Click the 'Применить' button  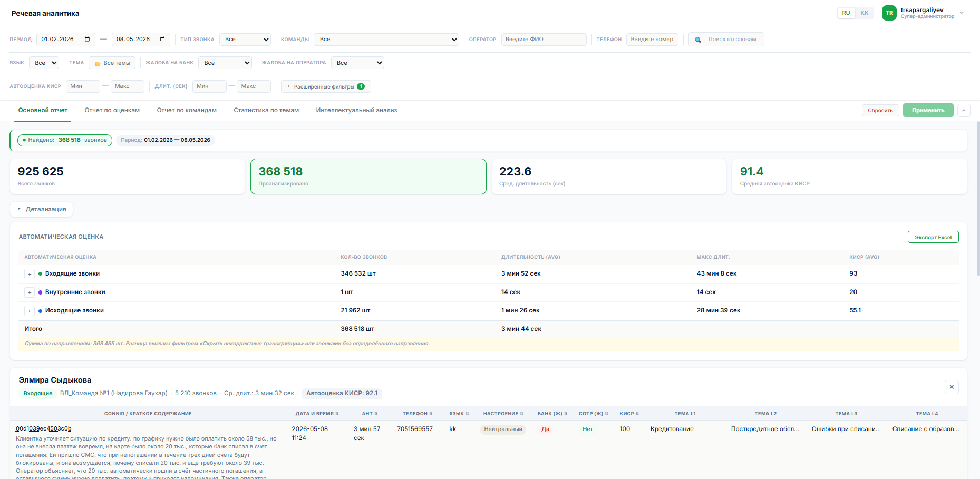pos(928,110)
